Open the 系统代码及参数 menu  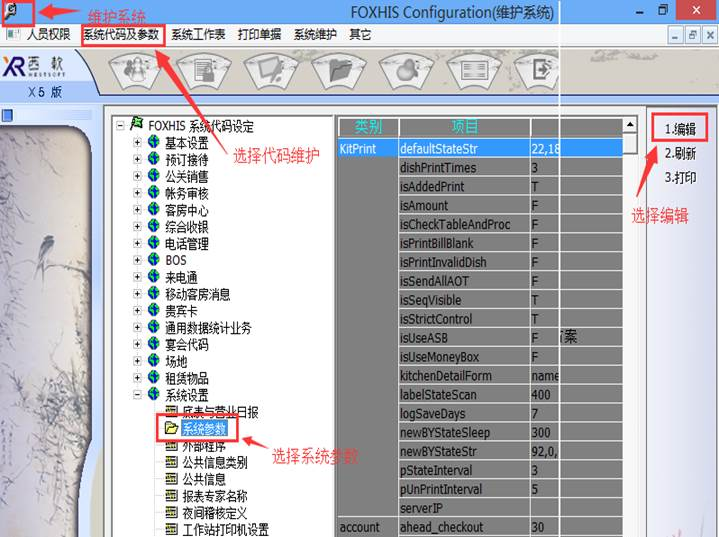121,34
